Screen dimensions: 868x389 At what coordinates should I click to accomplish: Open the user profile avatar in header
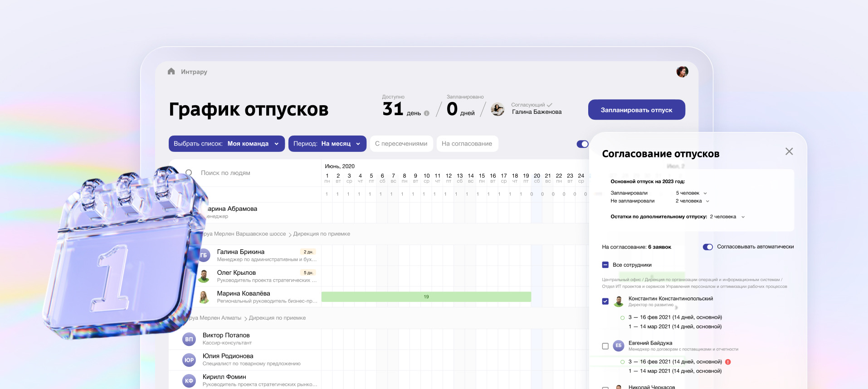click(682, 72)
